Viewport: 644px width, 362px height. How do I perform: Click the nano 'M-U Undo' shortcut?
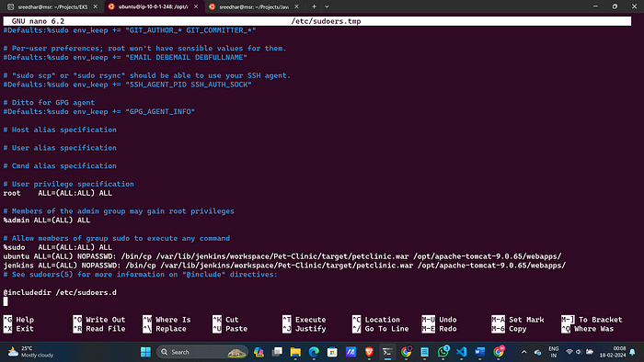pyautogui.click(x=439, y=320)
